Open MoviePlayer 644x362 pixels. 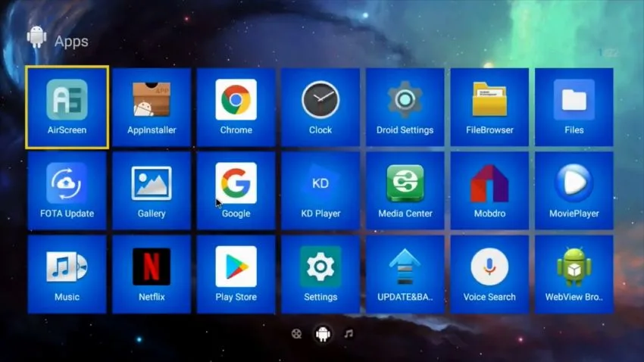(574, 191)
